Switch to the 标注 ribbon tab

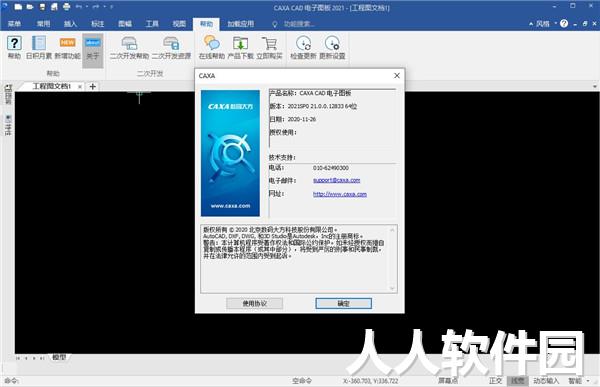coord(97,24)
